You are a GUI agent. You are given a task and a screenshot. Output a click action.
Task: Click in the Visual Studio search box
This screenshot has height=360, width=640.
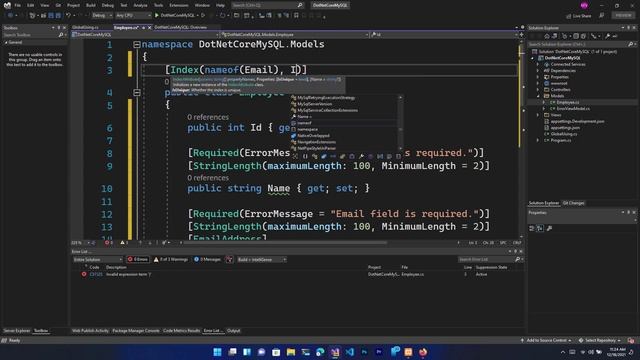(x=267, y=5)
